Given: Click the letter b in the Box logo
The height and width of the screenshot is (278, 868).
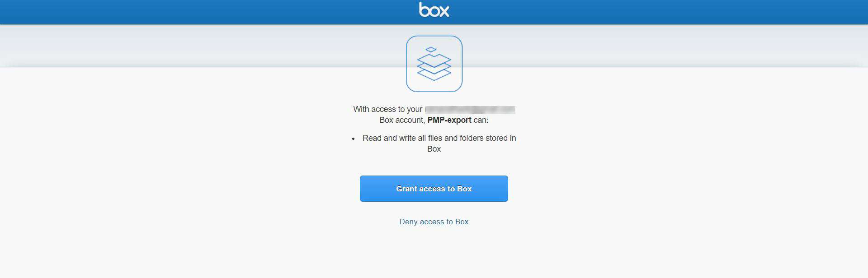Looking at the screenshot, I should coord(423,10).
